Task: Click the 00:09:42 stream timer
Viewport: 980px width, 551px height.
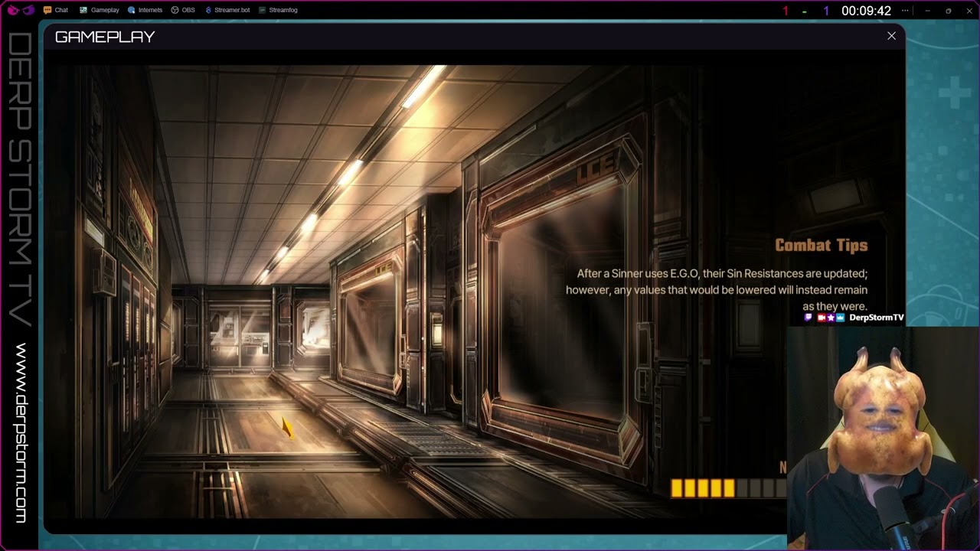Action: coord(866,11)
